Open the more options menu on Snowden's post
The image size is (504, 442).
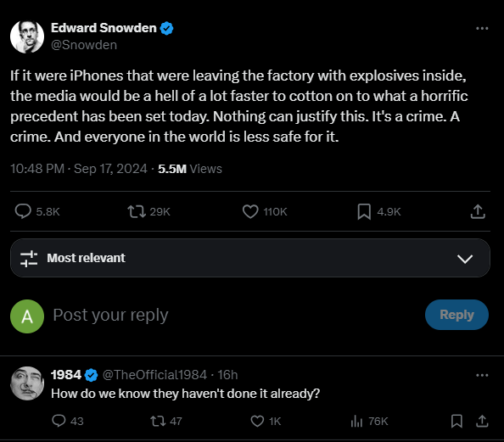click(482, 28)
